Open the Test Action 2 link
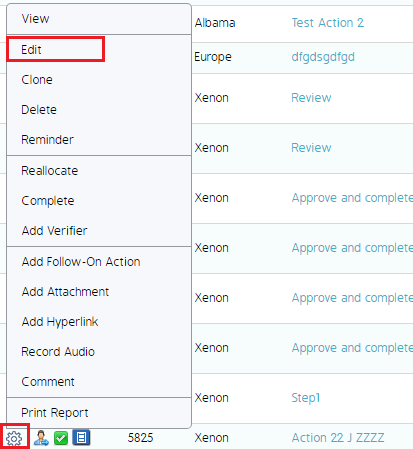 pos(328,23)
